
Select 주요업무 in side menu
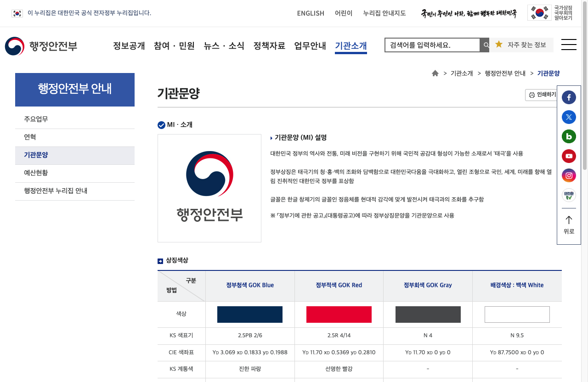tap(75, 119)
